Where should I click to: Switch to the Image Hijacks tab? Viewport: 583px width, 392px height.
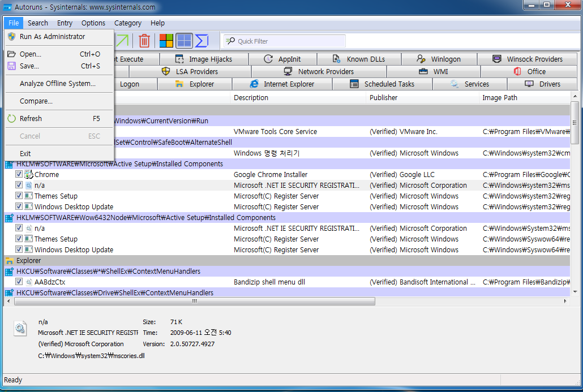tap(204, 59)
